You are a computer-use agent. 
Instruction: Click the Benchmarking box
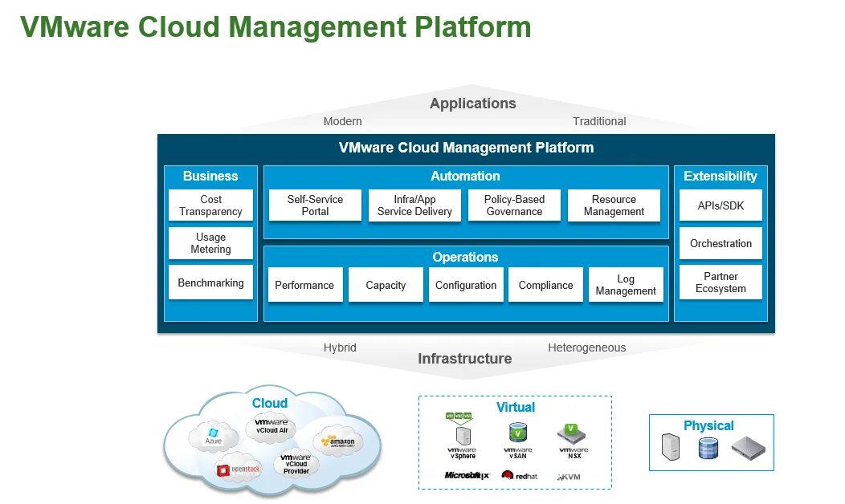tap(210, 282)
